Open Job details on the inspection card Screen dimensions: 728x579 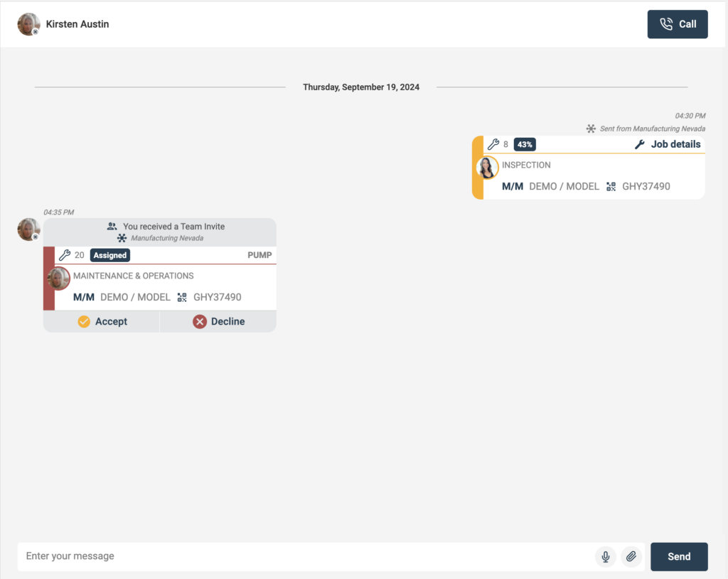click(x=668, y=144)
